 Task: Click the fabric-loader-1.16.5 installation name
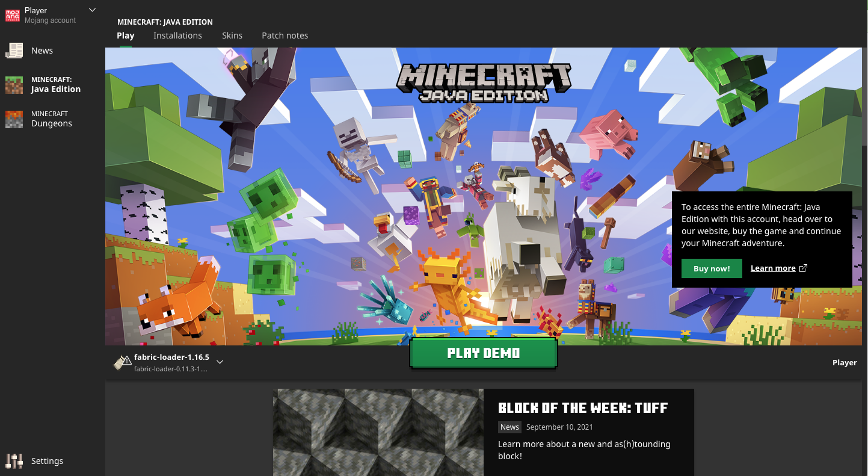[171, 357]
